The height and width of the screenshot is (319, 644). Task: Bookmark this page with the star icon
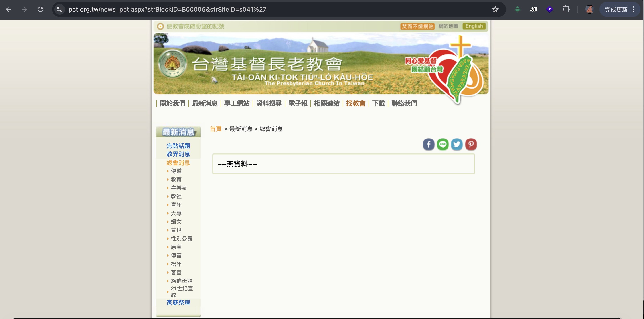tap(495, 10)
